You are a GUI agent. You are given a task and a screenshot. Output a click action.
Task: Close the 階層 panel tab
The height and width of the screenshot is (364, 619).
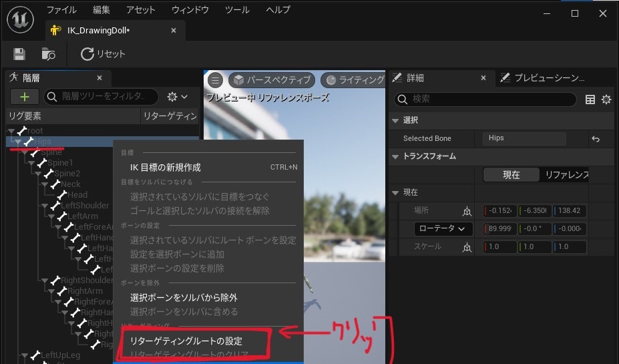tap(99, 77)
